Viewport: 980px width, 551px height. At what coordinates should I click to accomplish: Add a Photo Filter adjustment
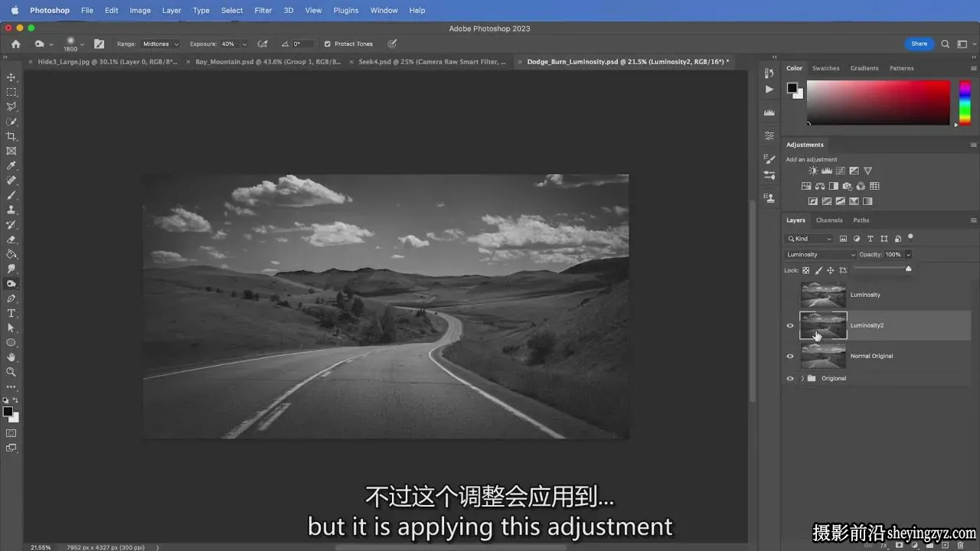[847, 186]
